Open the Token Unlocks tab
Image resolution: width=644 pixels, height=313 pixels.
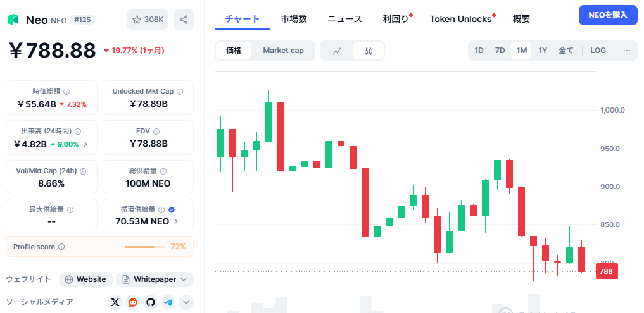460,19
